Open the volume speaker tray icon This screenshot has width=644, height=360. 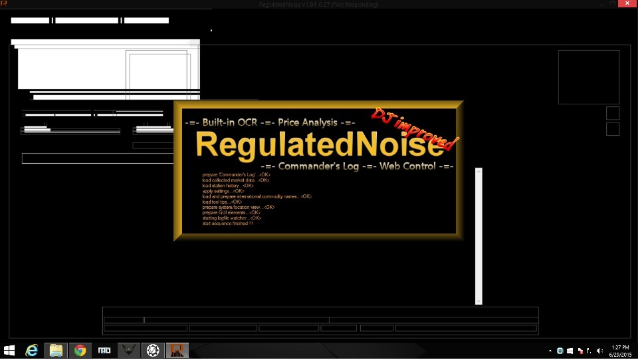[x=599, y=351]
